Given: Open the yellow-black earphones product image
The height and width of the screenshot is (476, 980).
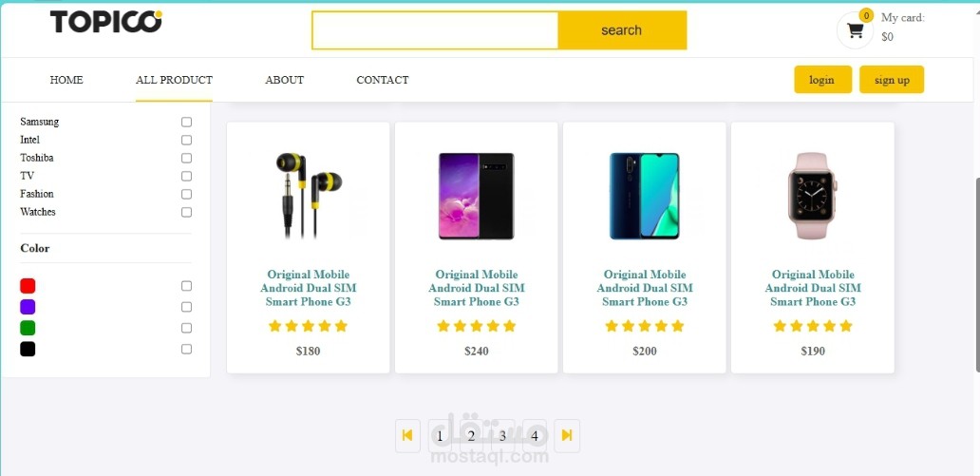Looking at the screenshot, I should click(x=308, y=195).
